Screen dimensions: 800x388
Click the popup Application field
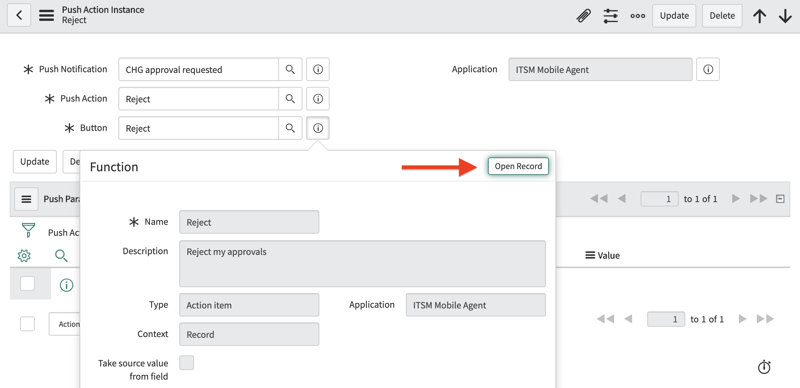[476, 305]
